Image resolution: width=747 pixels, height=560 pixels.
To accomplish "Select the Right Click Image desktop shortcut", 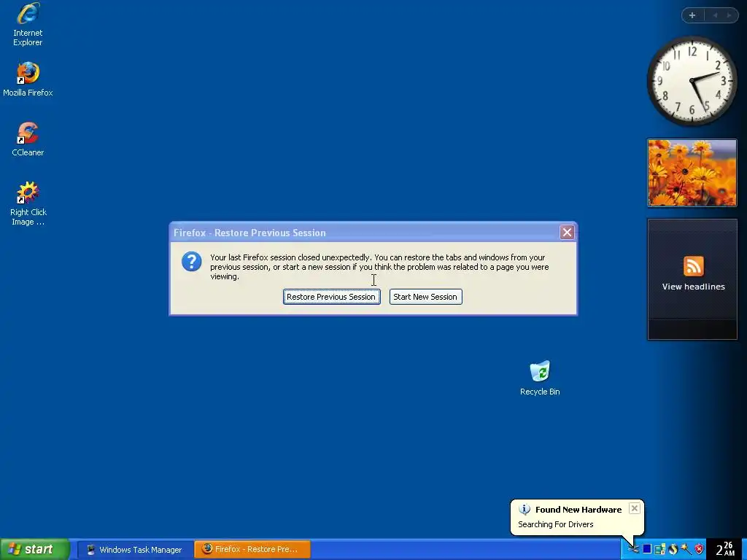I will [x=28, y=203].
